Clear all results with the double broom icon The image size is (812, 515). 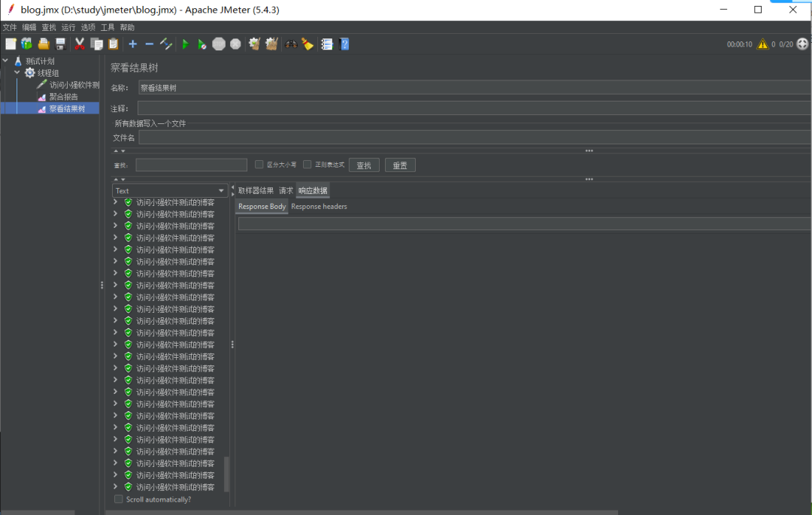point(271,44)
